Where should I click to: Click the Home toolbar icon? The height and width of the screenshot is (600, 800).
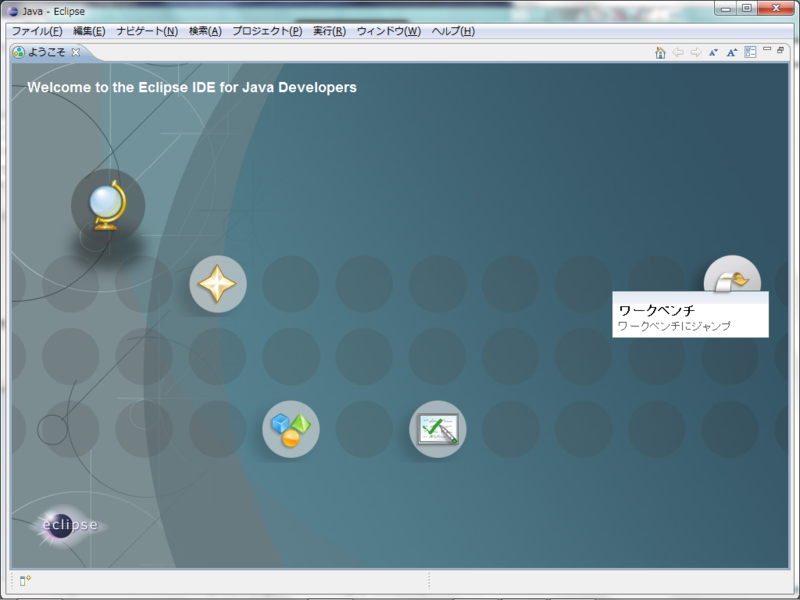point(660,52)
